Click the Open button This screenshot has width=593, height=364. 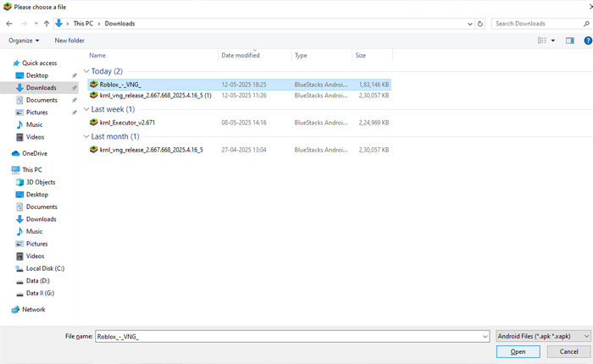pyautogui.click(x=518, y=351)
